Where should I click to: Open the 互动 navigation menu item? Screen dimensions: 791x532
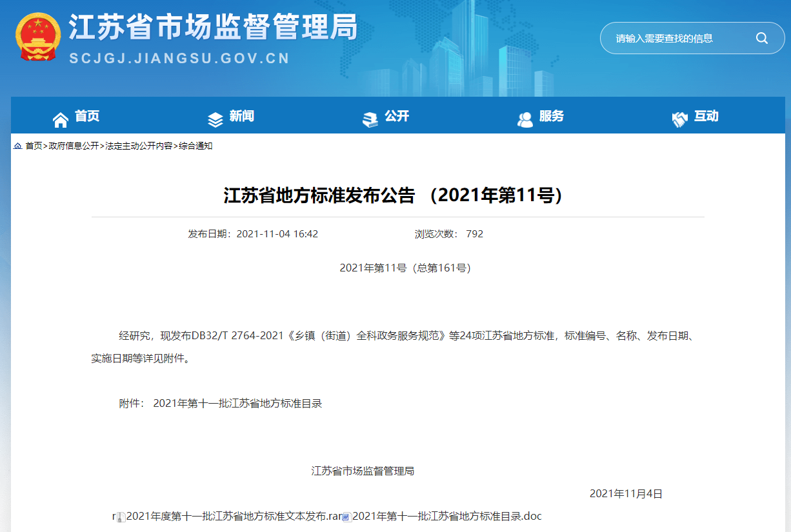[x=706, y=117]
